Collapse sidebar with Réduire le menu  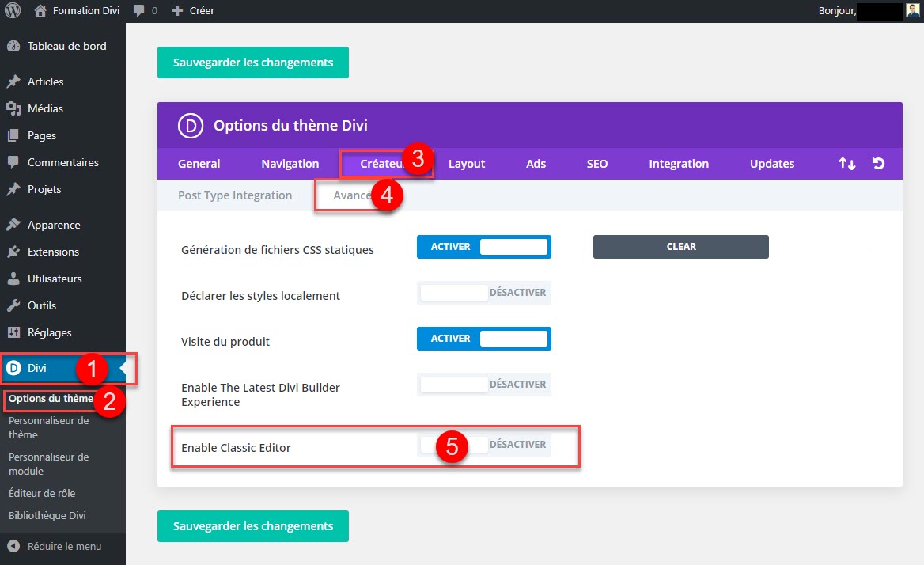(63, 546)
